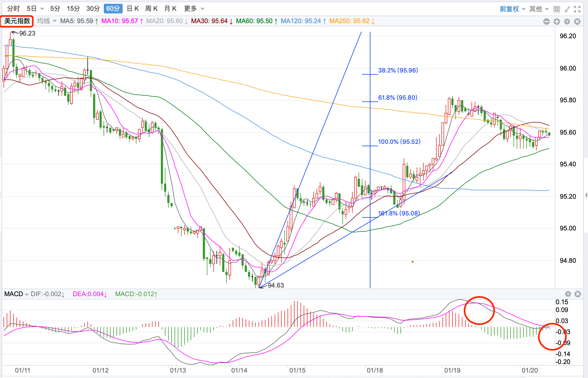The height and width of the screenshot is (378, 588).
Task: Switch to the 15分 timeframe tab
Action: (73, 9)
